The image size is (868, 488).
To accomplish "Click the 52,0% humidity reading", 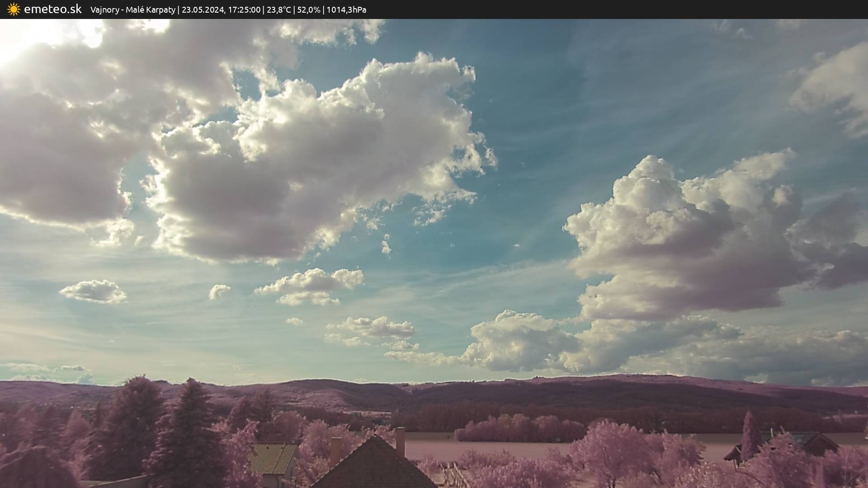I will 308,10.
